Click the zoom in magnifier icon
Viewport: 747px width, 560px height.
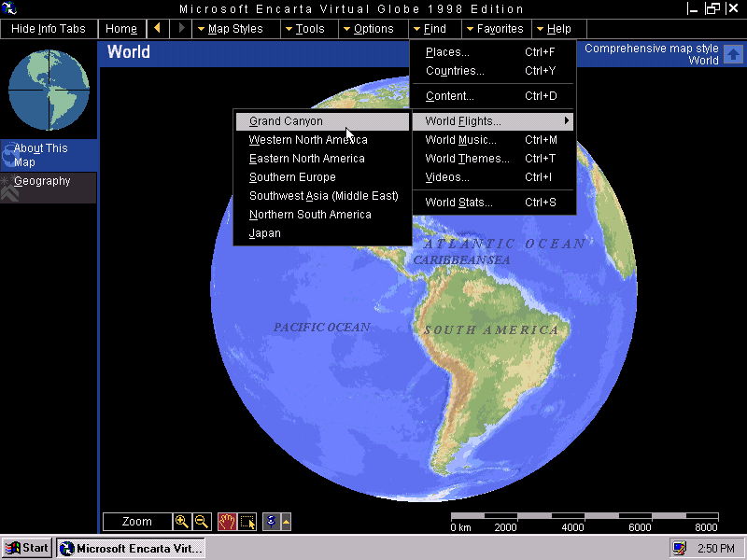click(182, 522)
